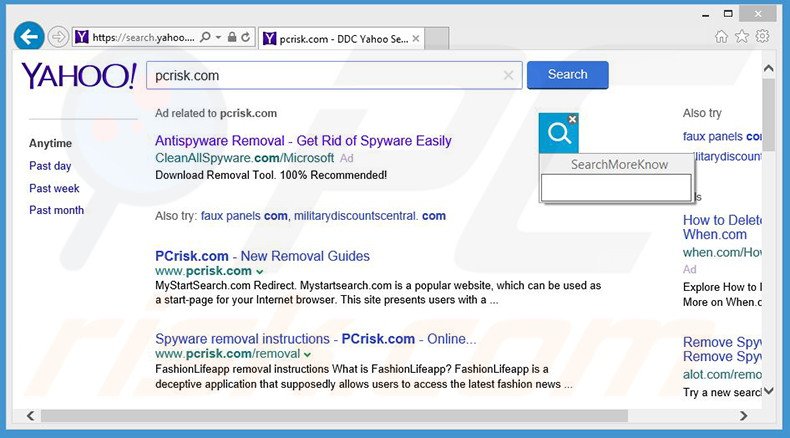Click FashionLifeapp removal instructions description
Screen dimensions: 790x438
(x=364, y=377)
